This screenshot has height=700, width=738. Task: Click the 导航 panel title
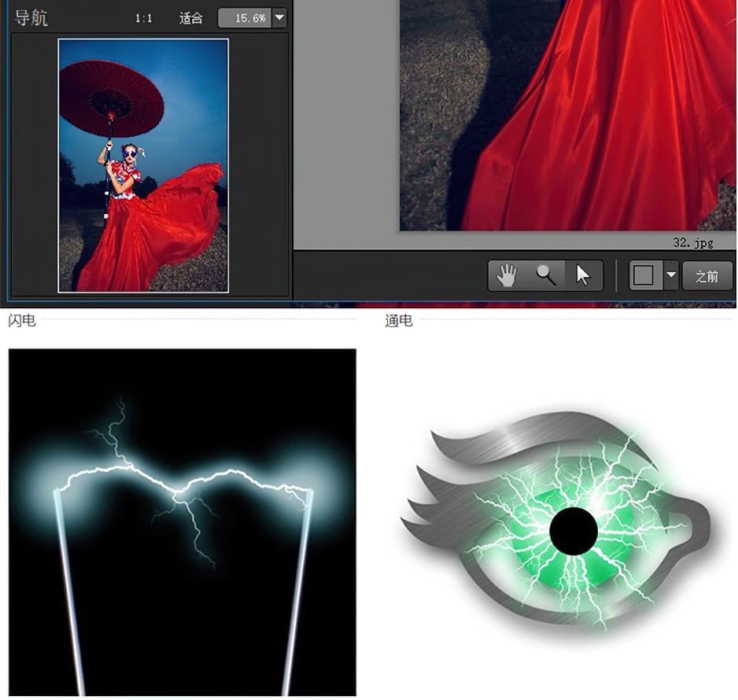pyautogui.click(x=31, y=18)
